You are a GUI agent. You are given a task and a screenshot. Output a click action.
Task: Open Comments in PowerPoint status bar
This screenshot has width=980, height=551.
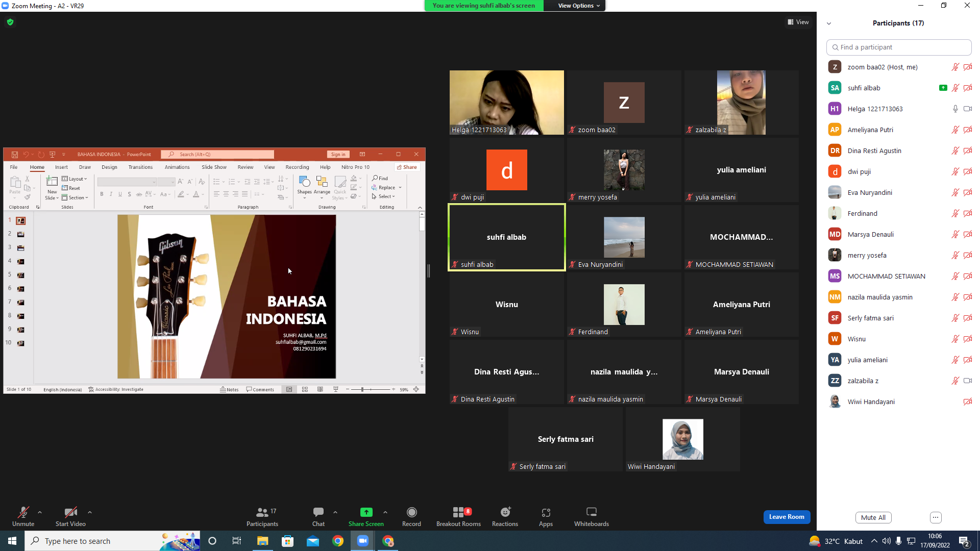pos(260,389)
